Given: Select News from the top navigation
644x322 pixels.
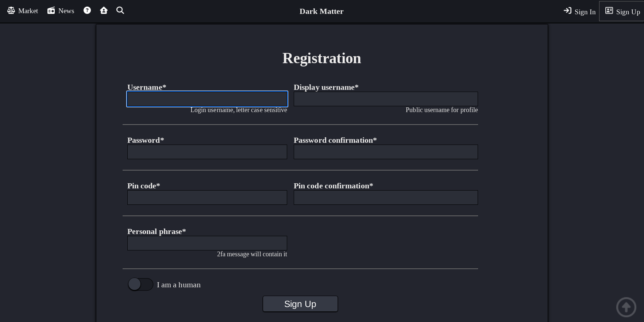Looking at the screenshot, I should (x=66, y=11).
